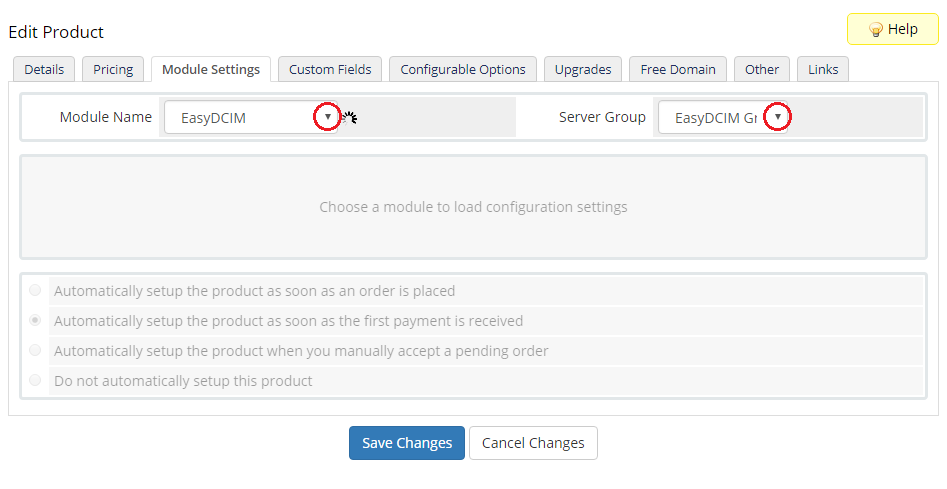Select setup as soon as order is placed
The height and width of the screenshot is (489, 947).
tap(35, 290)
